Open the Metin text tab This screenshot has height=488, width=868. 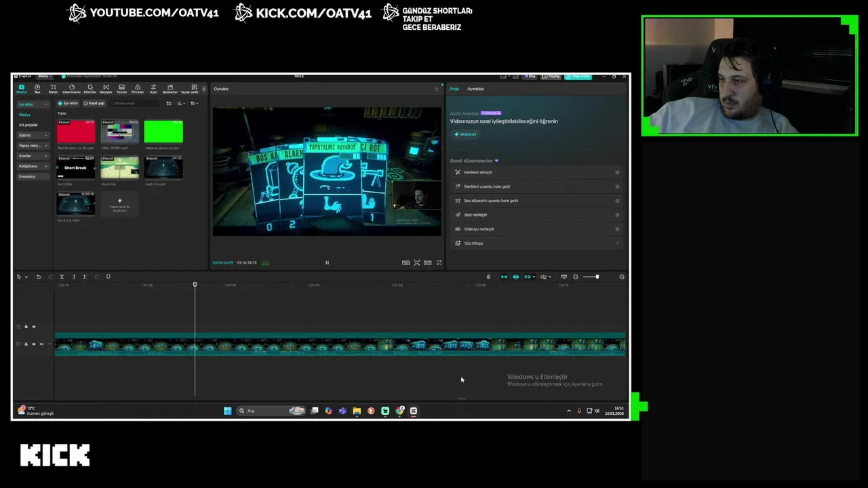[x=53, y=89]
